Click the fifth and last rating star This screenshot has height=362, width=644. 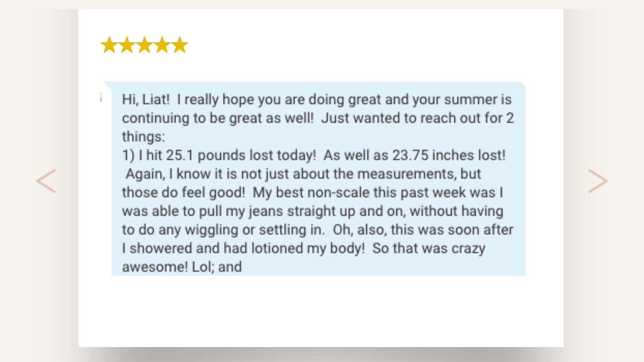click(180, 45)
